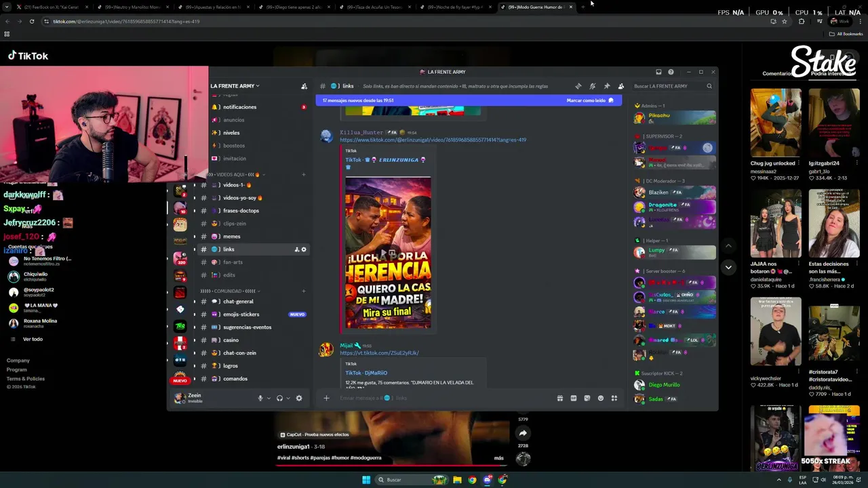Open gift icon in message box
The width and height of the screenshot is (868, 488).
click(559, 399)
